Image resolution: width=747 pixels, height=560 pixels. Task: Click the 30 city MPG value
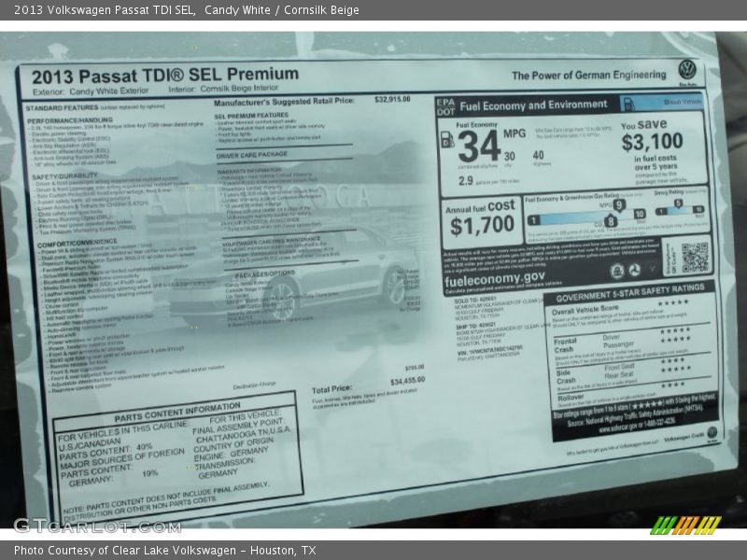509,156
